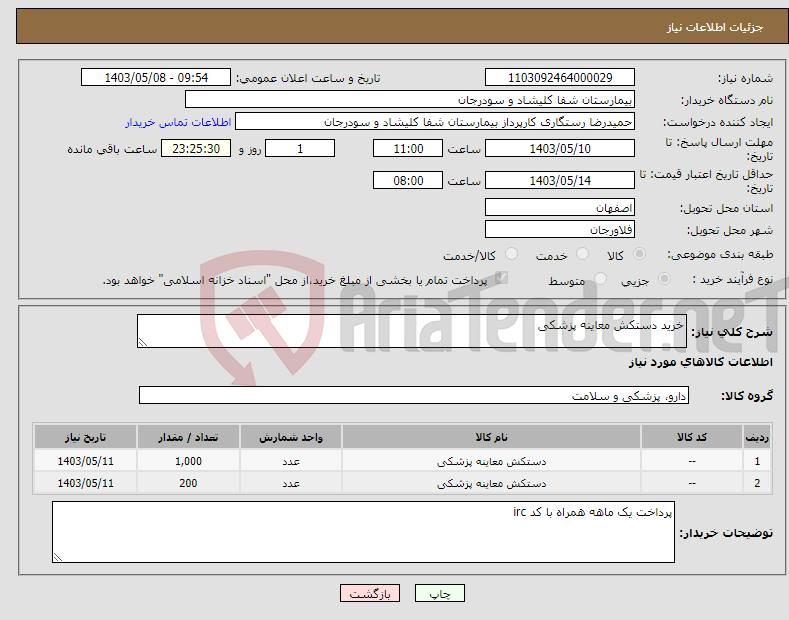Open اطلاعات تماس خریدار link
The height and width of the screenshot is (620, 789).
[178, 122]
